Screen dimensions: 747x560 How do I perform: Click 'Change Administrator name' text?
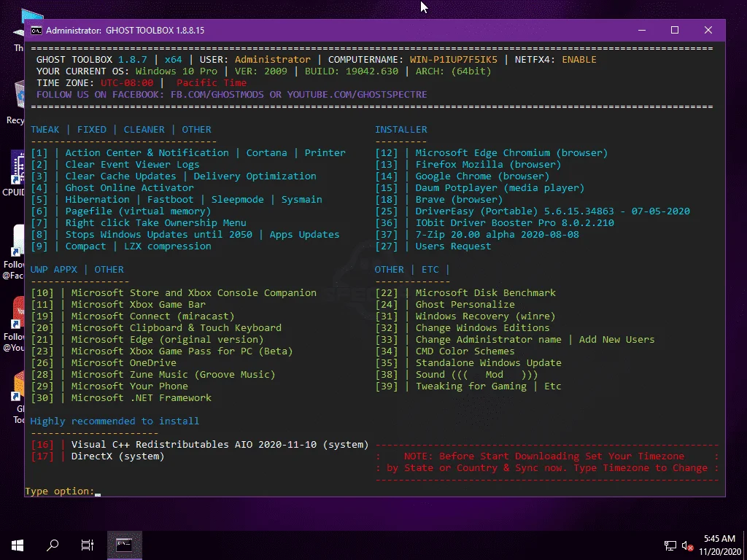coord(488,340)
